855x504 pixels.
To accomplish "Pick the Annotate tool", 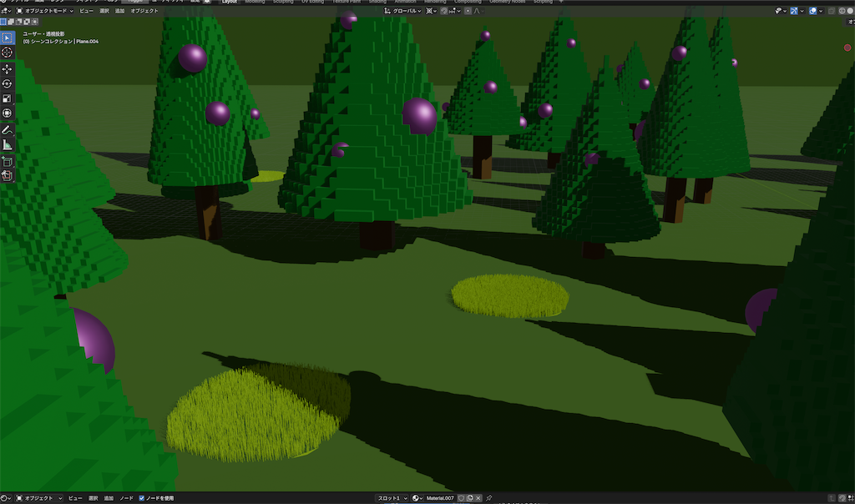I will click(7, 130).
